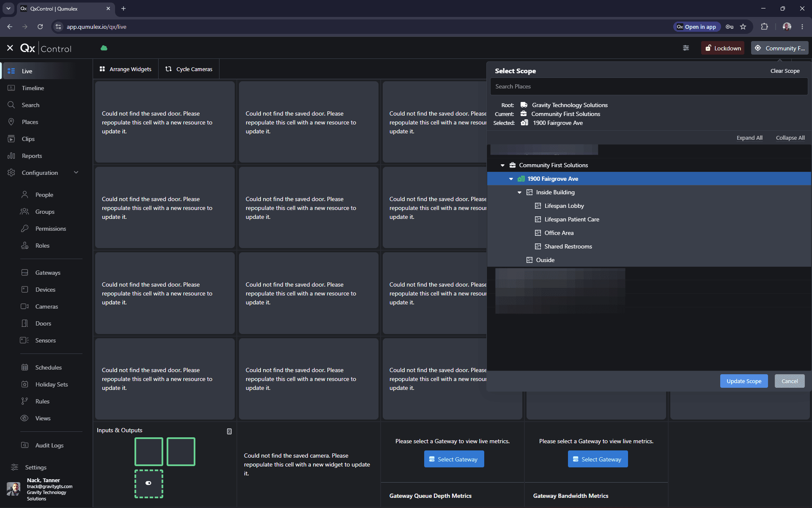The image size is (812, 508).
Task: Select Lifespan Patient Care place
Action: [x=571, y=219]
